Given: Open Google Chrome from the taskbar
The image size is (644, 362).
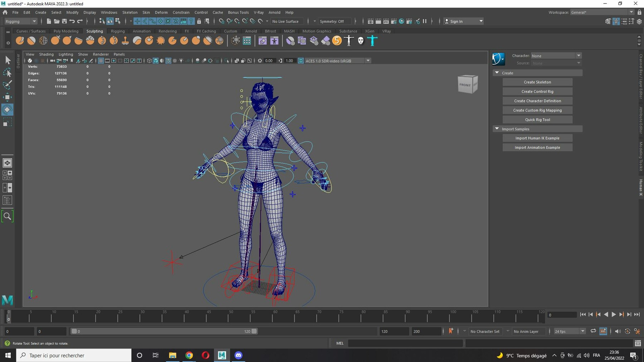Looking at the screenshot, I should (x=189, y=355).
